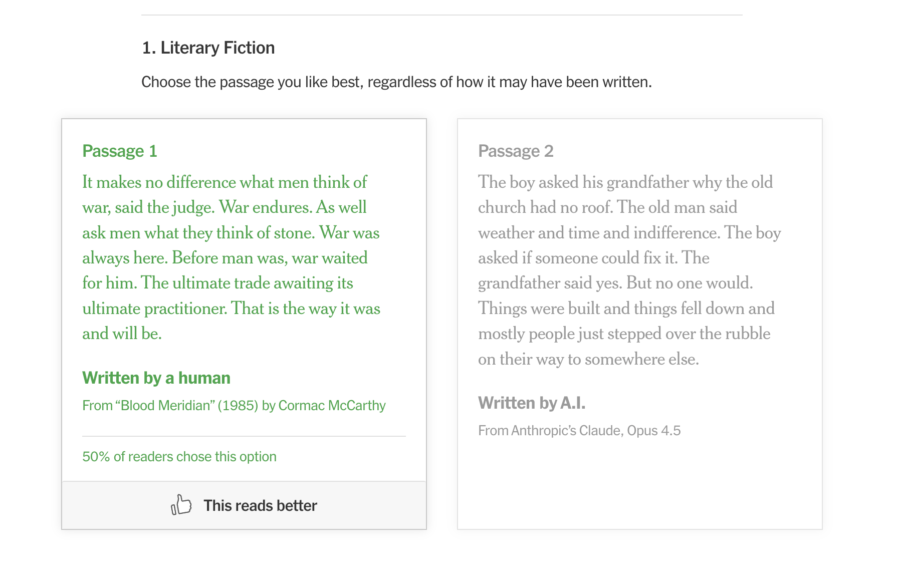Select the Passage 2 card
Viewport: 899px width, 588px height.
640,324
